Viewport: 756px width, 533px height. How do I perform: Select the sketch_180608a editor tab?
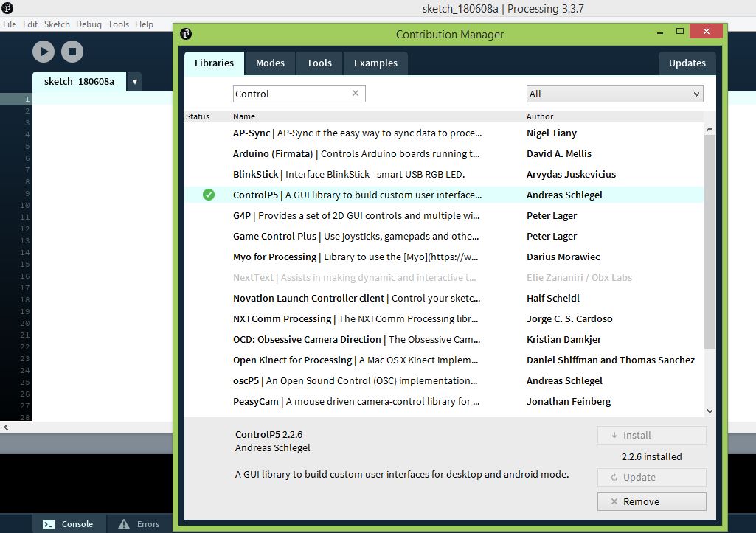tap(79, 81)
